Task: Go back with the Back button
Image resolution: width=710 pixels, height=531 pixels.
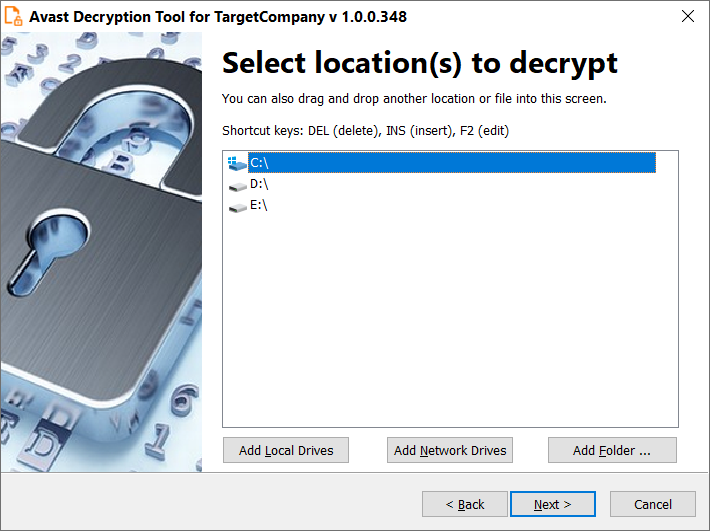Action: tap(465, 504)
